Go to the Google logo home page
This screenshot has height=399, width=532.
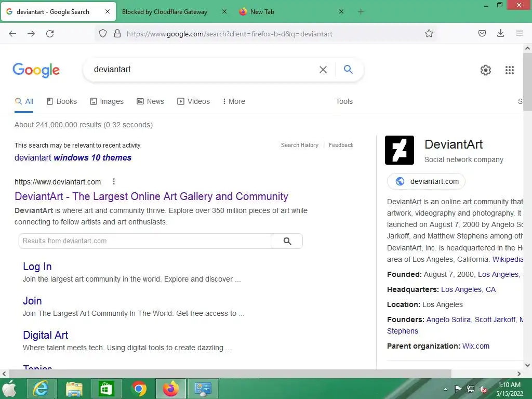[36, 70]
